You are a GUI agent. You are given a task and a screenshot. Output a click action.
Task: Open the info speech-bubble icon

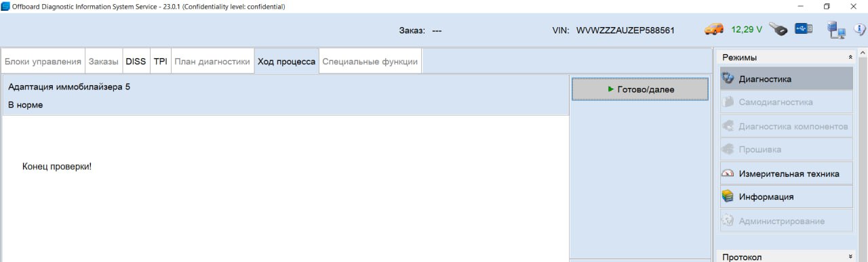point(859,30)
